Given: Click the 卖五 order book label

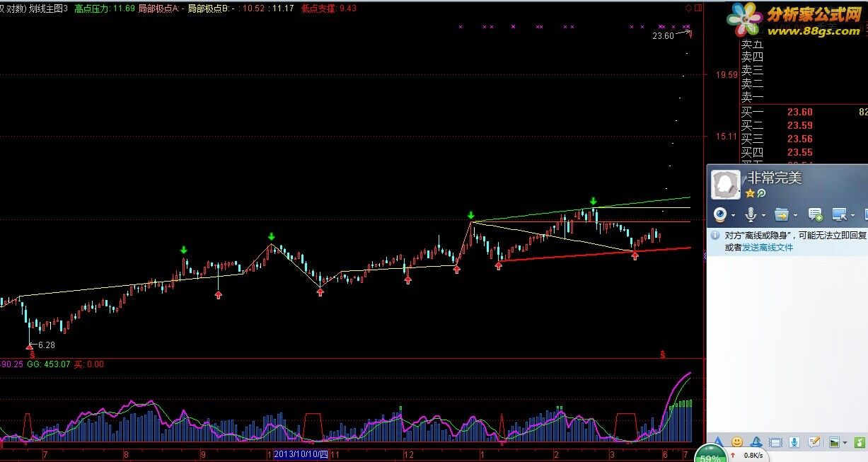Looking at the screenshot, I should pos(752,44).
